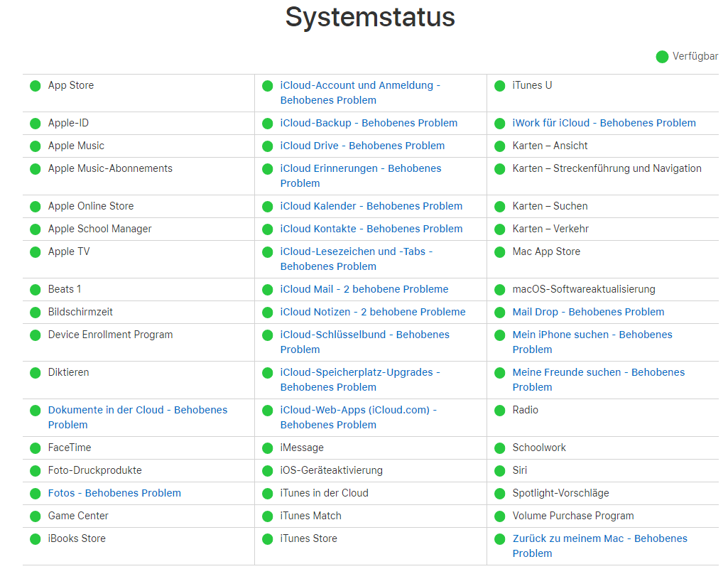View iCloud-Schlüsselbund resolved issue
The image size is (728, 569).
click(364, 342)
